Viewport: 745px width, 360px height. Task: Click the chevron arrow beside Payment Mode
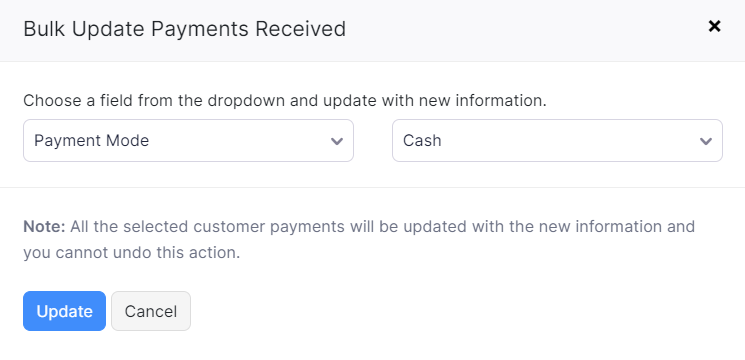[x=337, y=141]
